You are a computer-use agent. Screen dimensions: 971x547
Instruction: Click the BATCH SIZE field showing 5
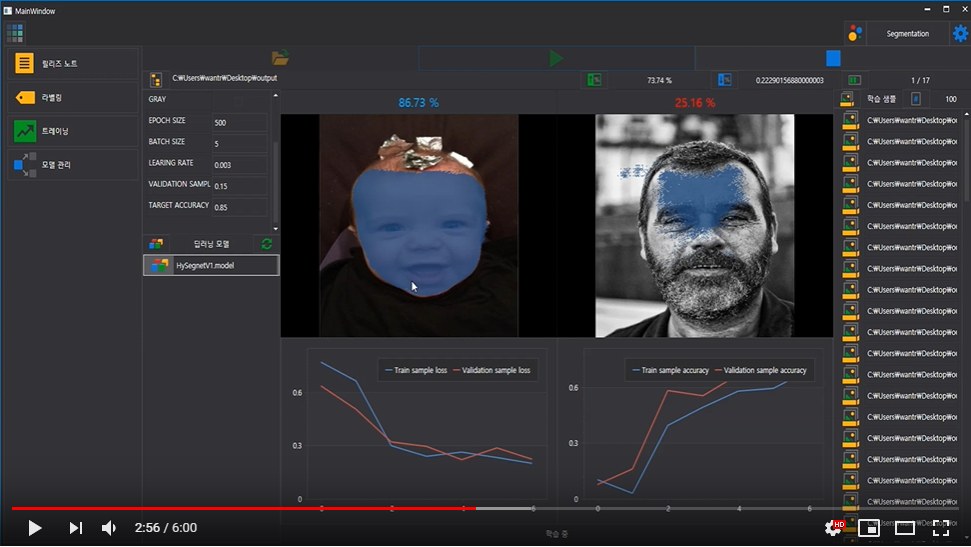tap(240, 143)
